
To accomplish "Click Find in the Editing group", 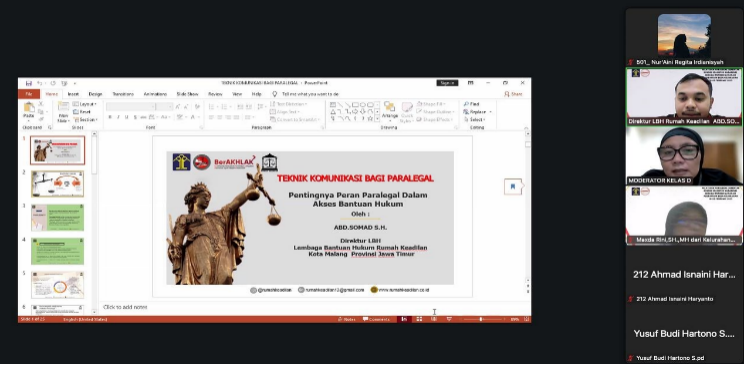I will [x=471, y=104].
